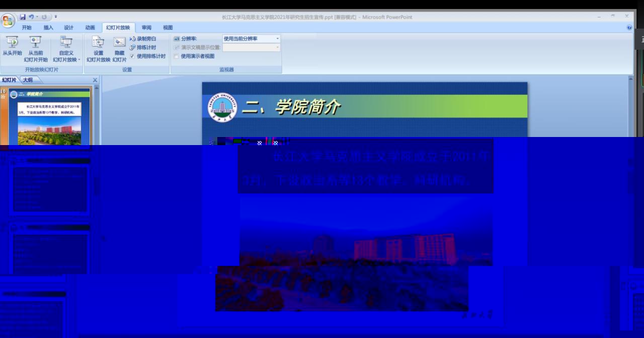Click the Office button
This screenshot has height=338, width=644.
[8, 21]
